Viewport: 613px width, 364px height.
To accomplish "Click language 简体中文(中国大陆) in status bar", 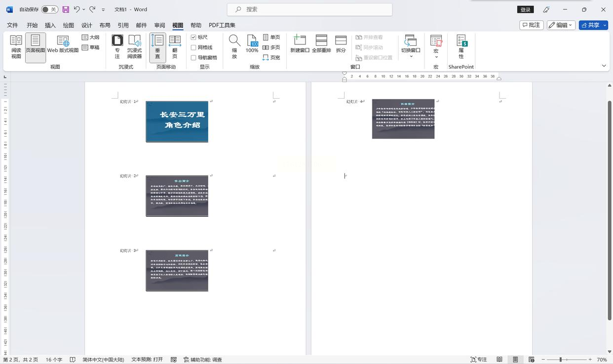I will pyautogui.click(x=103, y=360).
